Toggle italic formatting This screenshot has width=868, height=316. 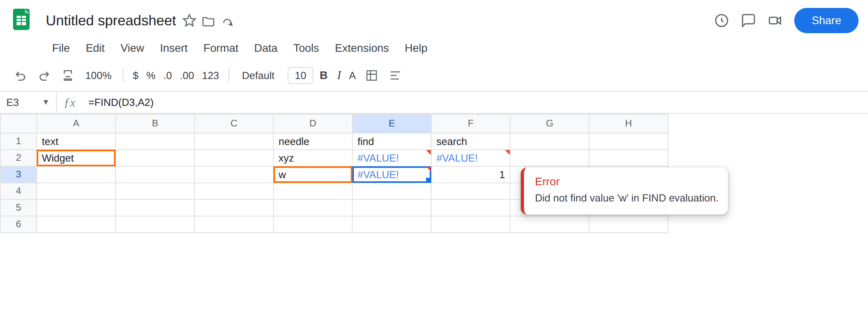coord(339,75)
